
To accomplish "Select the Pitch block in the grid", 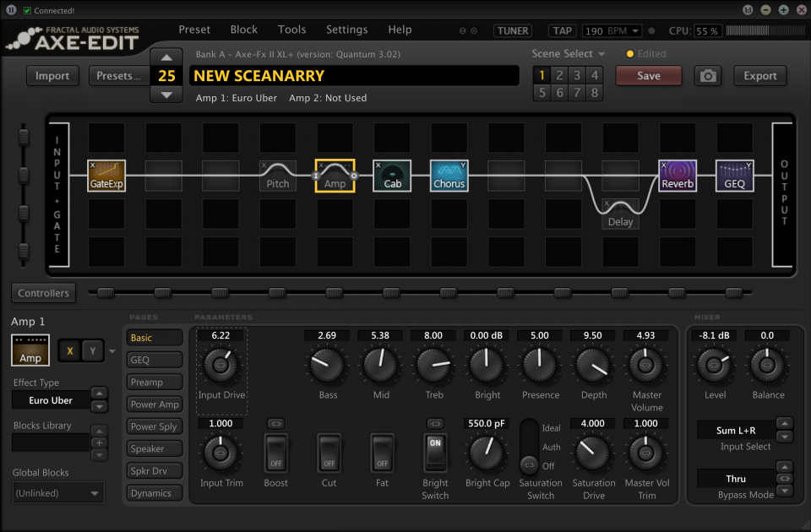I will click(x=278, y=176).
